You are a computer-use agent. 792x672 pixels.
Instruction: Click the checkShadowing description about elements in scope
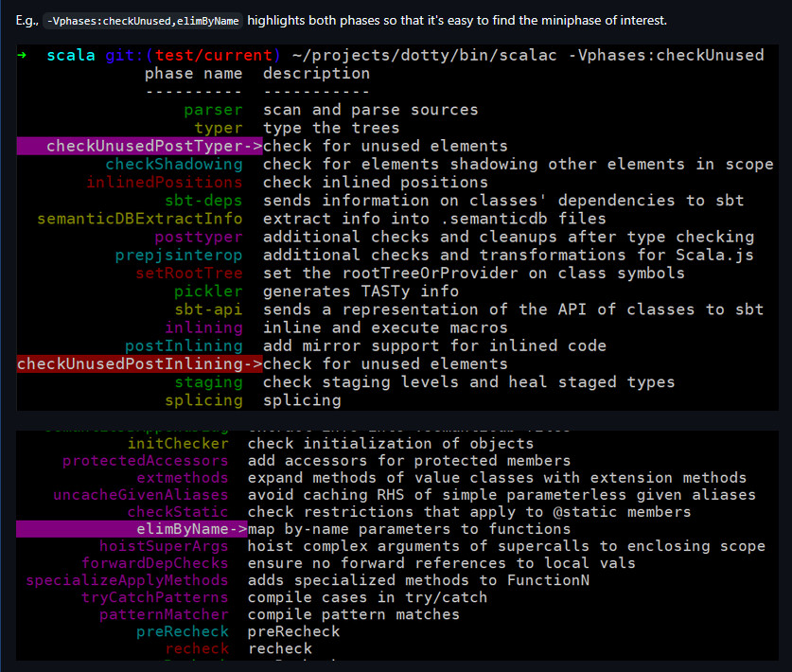(519, 164)
